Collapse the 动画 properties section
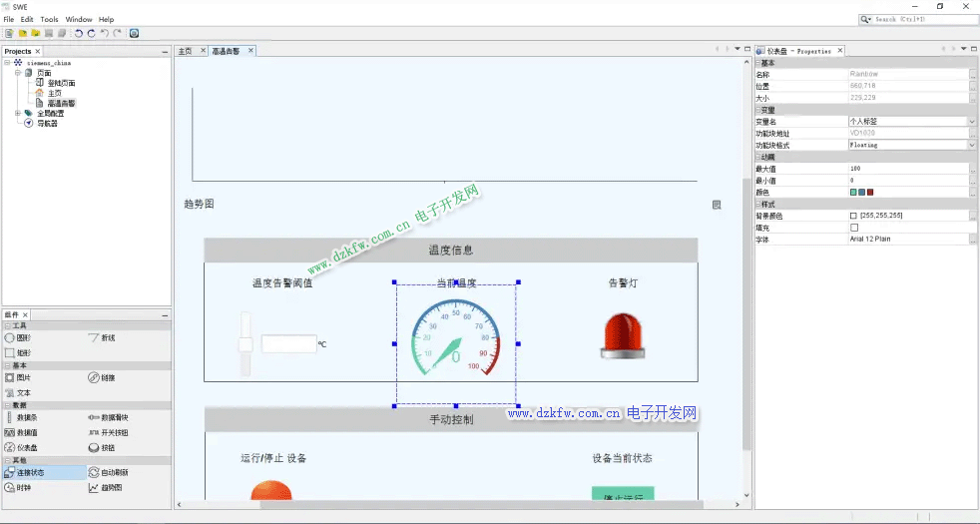This screenshot has height=524, width=980. coord(758,157)
